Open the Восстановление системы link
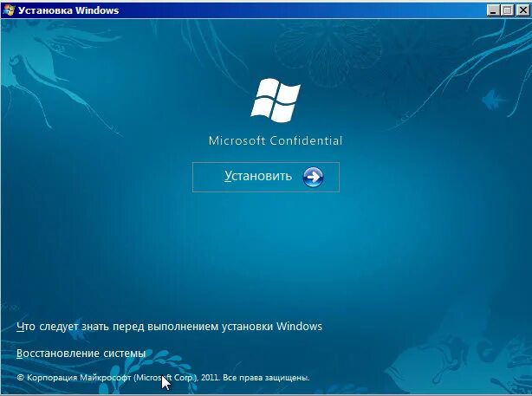This screenshot has height=396, width=532. point(81,354)
